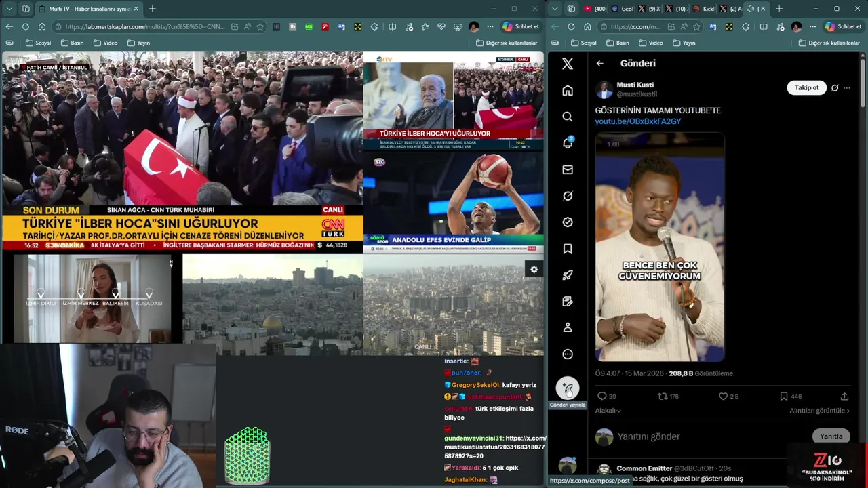Screen dimensions: 868x488
Task: Switch to the Geo tab in X window
Action: 622,9
